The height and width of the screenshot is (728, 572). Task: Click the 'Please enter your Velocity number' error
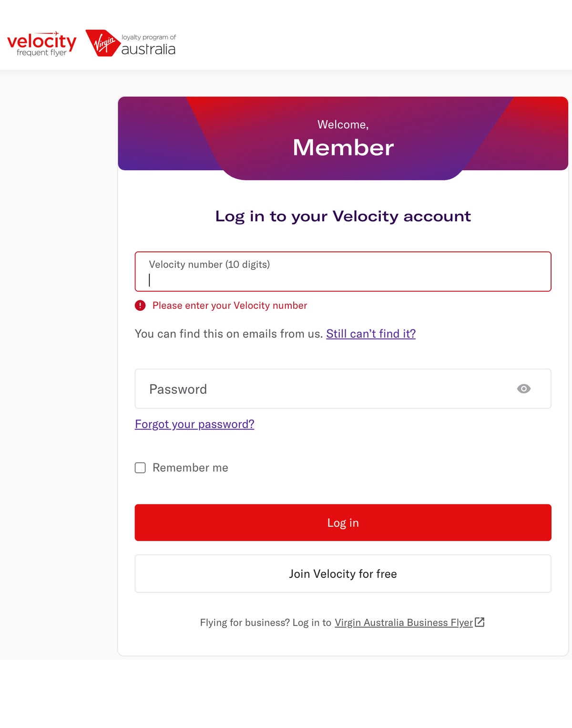[x=229, y=305]
